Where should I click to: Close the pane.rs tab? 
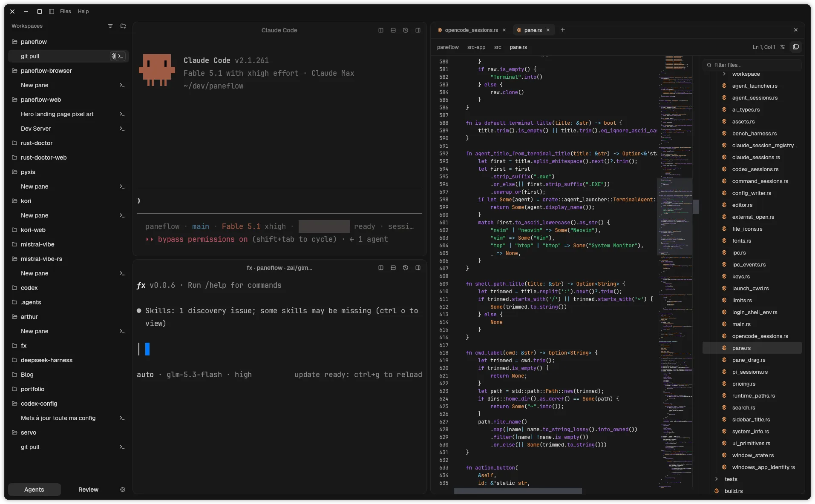pyautogui.click(x=548, y=30)
